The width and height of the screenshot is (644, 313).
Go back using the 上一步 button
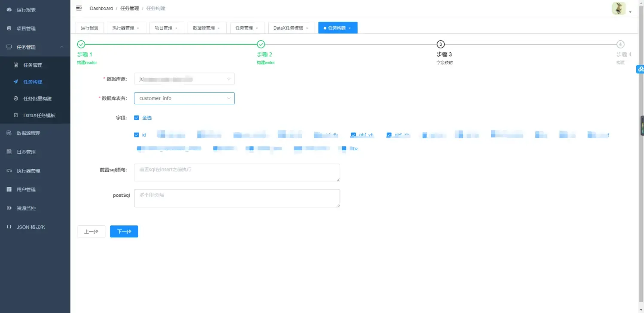(x=91, y=231)
